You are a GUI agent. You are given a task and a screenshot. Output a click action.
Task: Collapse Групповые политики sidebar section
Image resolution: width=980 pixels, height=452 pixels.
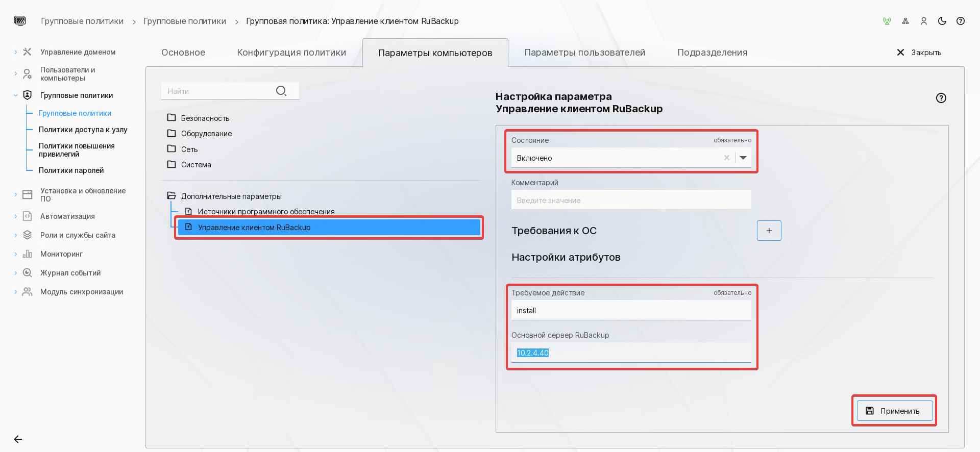pyautogui.click(x=15, y=95)
